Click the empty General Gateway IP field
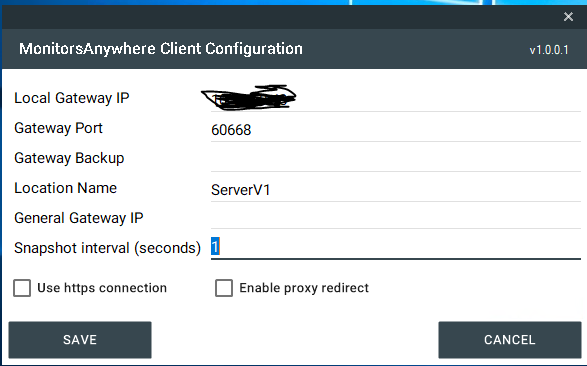Screen dimensions: 587x366 (396, 218)
